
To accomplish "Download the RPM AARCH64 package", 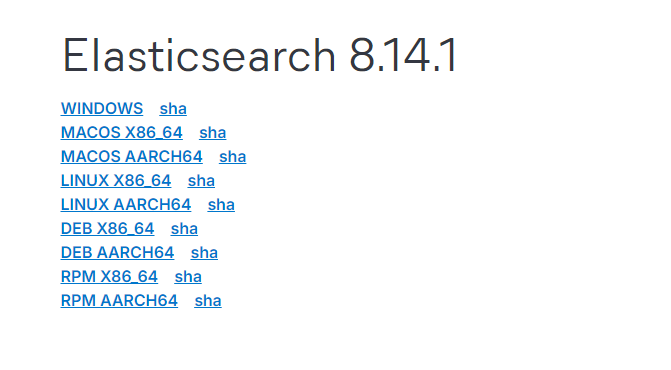I will [x=119, y=300].
